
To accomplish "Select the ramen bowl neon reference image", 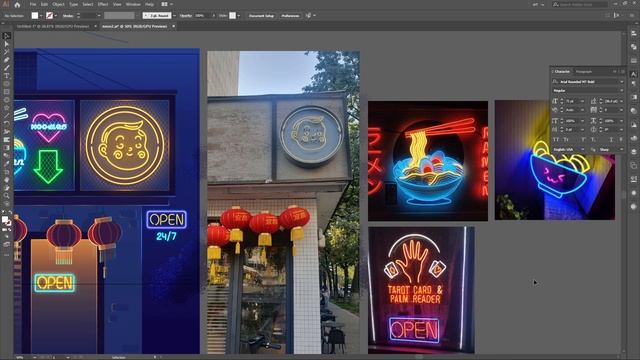I will (x=428, y=161).
